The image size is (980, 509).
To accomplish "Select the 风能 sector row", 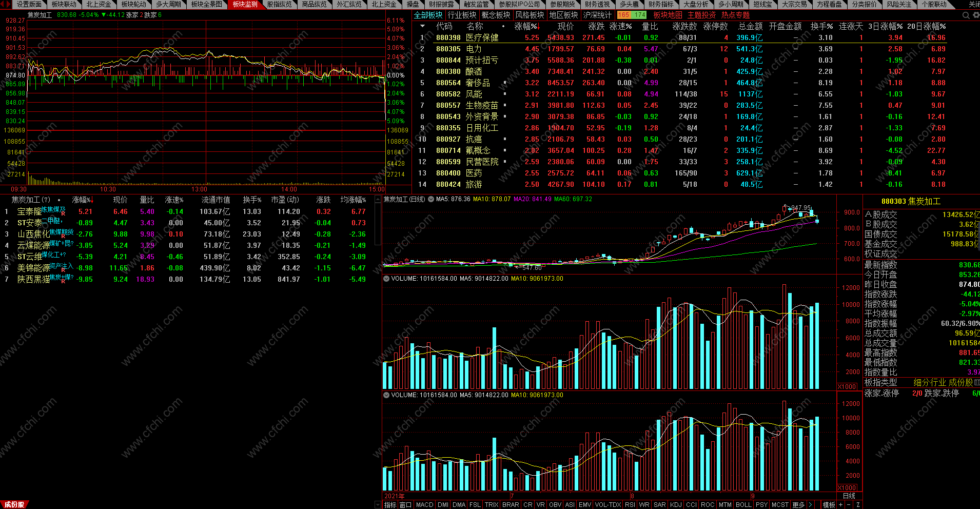I will tap(680, 94).
